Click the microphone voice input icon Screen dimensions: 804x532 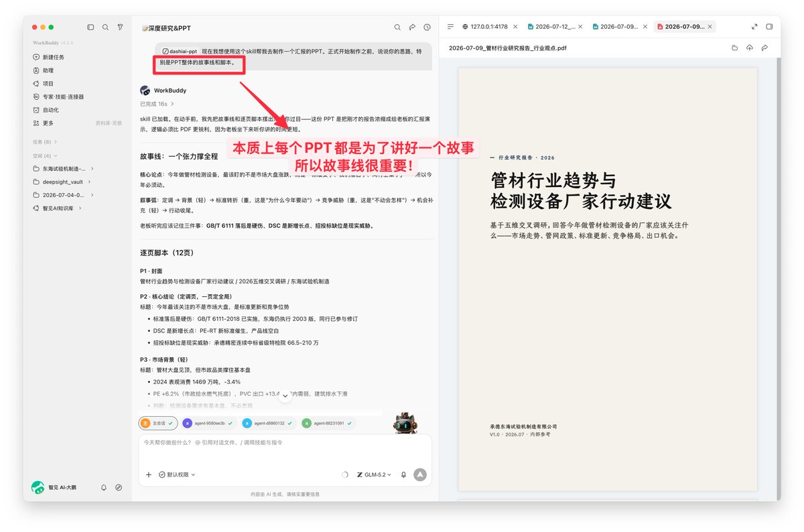(x=403, y=474)
